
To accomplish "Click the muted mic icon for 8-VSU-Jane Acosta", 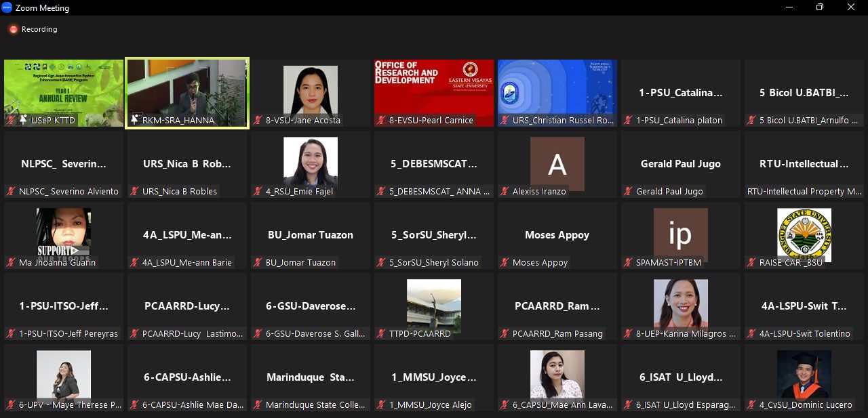I will pos(258,121).
